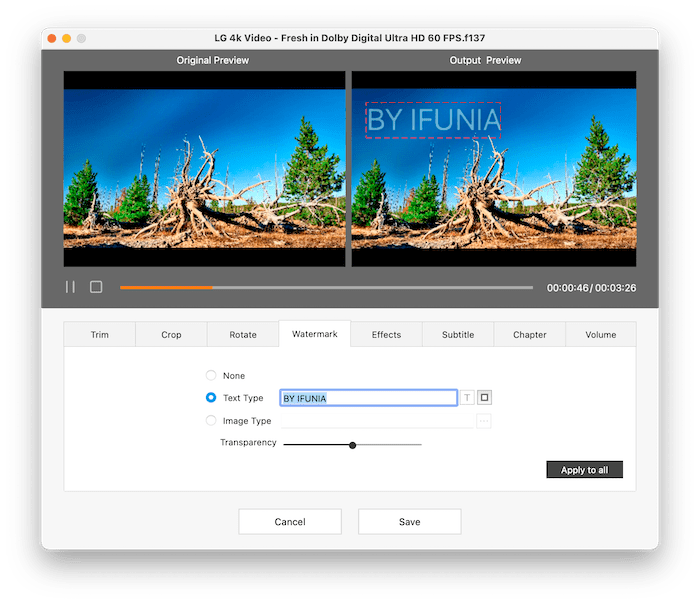This screenshot has height=604, width=700.
Task: Select the Text Type radio button
Action: click(x=211, y=398)
